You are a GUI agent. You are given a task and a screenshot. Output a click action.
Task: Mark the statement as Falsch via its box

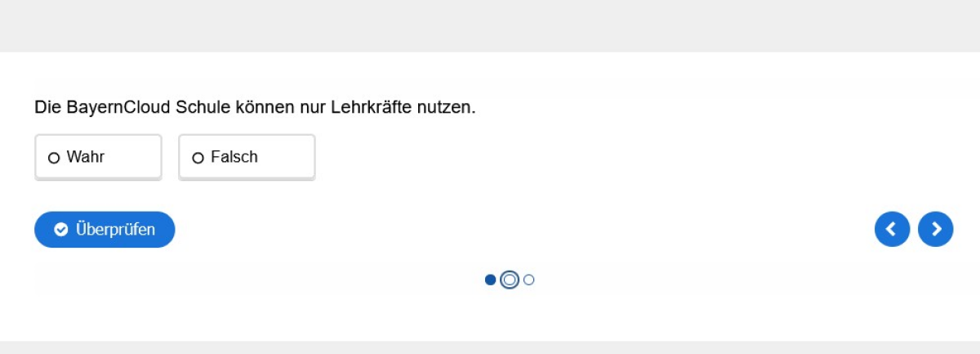coord(247,157)
